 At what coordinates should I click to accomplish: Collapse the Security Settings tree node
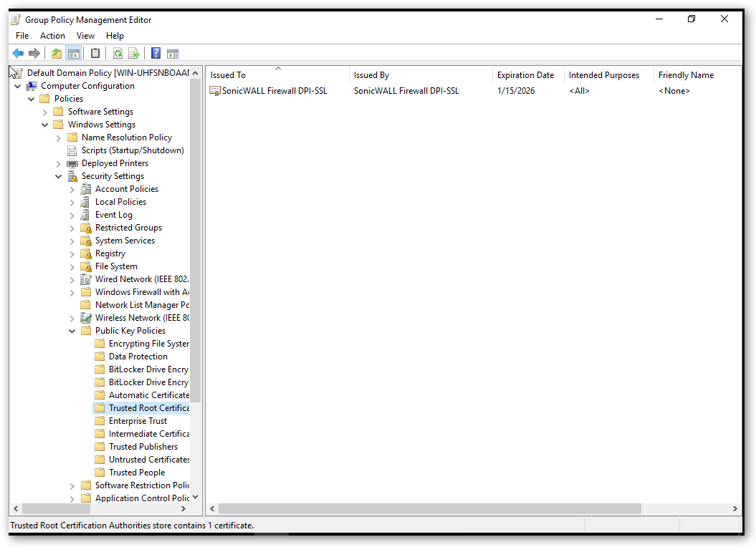tap(59, 176)
